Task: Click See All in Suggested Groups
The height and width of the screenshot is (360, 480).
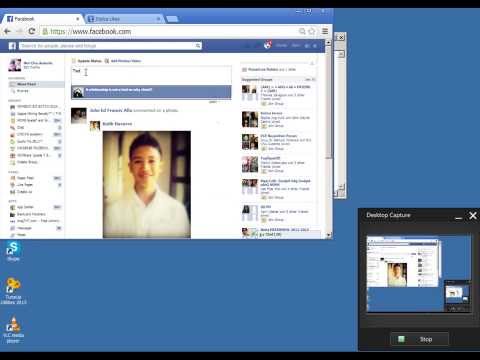Action: pyautogui.click(x=309, y=80)
